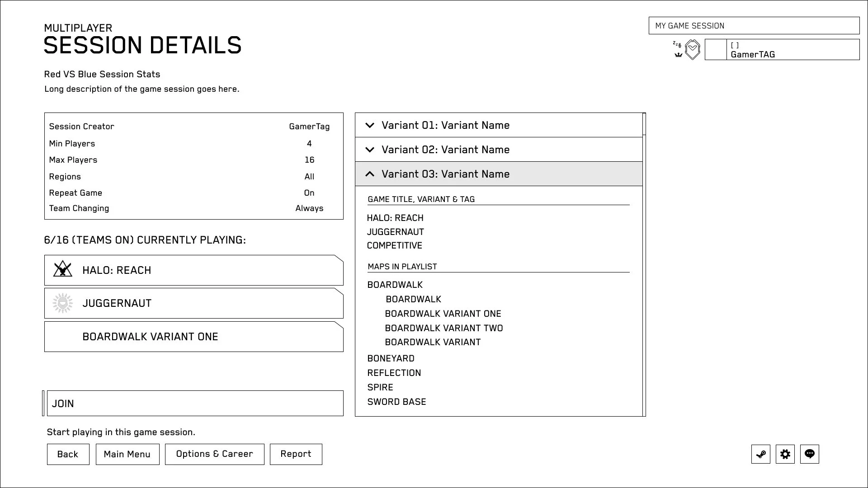This screenshot has width=868, height=488.
Task: Click the Regions All value
Action: (309, 177)
